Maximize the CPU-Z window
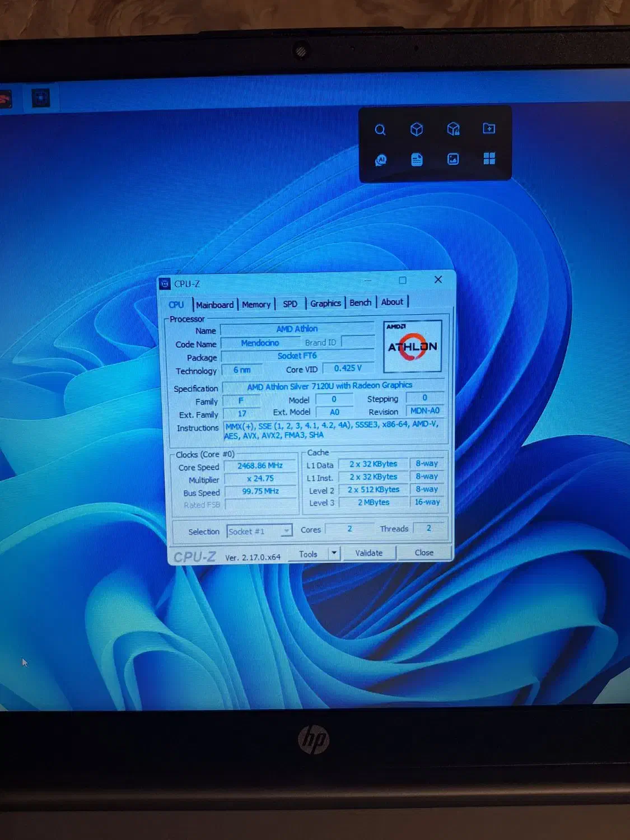The width and height of the screenshot is (630, 840). 403,280
